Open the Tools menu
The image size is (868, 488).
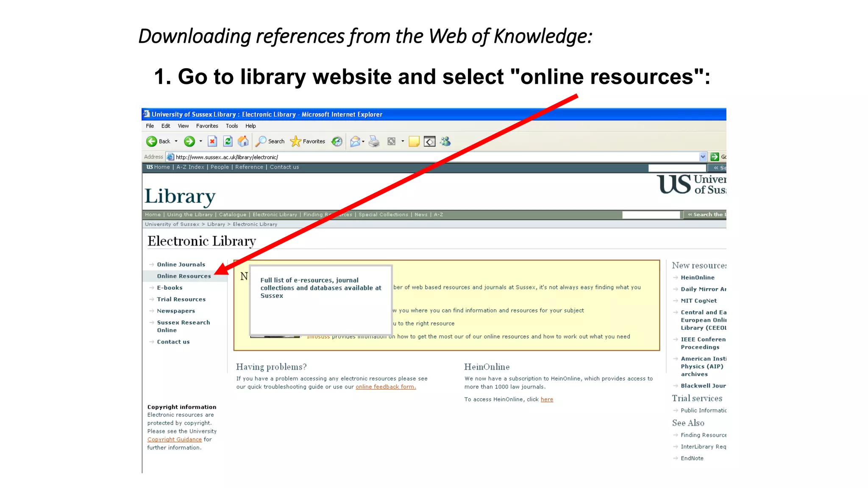(232, 126)
